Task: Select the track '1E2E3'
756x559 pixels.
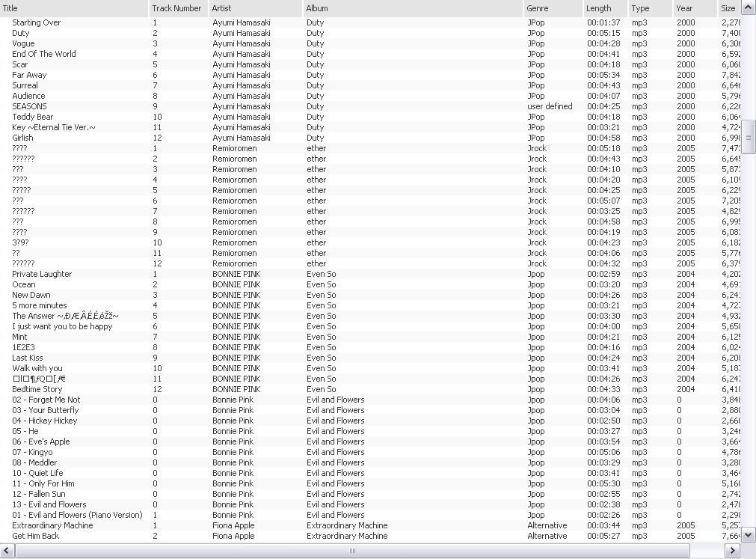Action: (23, 347)
